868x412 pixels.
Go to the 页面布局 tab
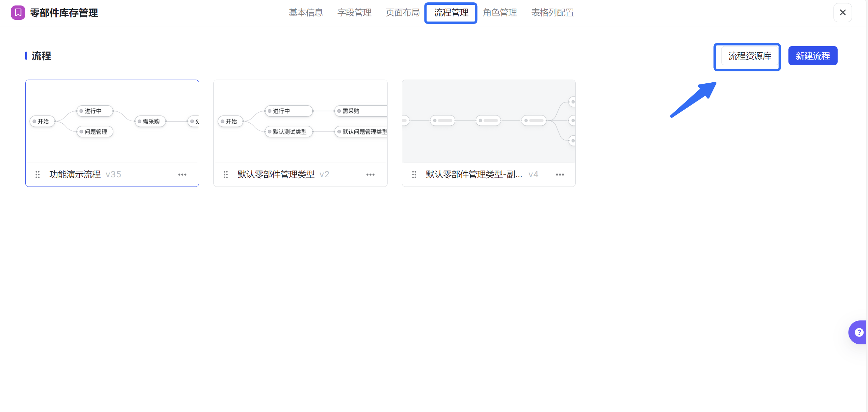[x=403, y=13]
